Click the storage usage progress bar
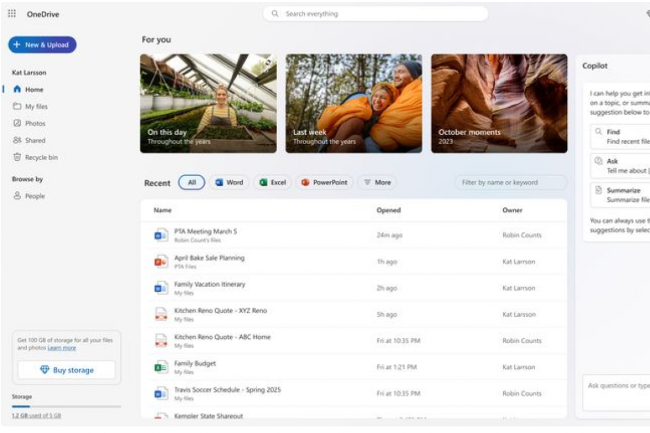Screen dimensions: 650x433 tap(66, 406)
